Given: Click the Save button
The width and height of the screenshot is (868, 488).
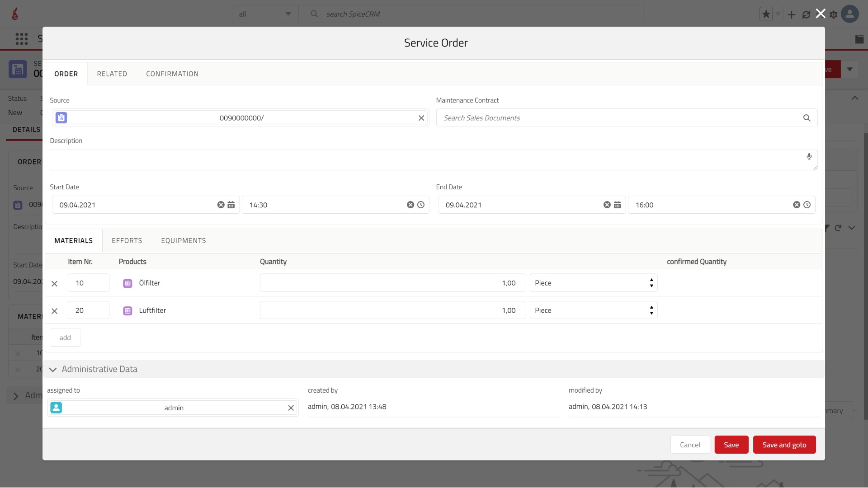Looking at the screenshot, I should 731,445.
